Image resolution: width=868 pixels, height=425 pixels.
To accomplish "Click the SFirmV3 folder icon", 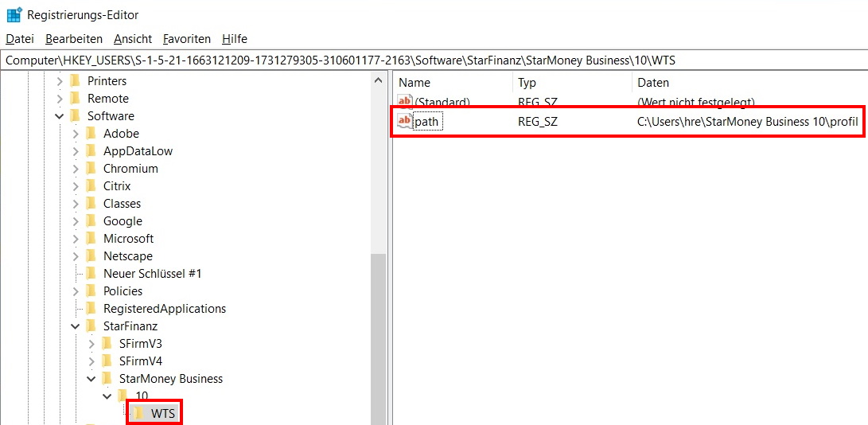I will point(107,344).
